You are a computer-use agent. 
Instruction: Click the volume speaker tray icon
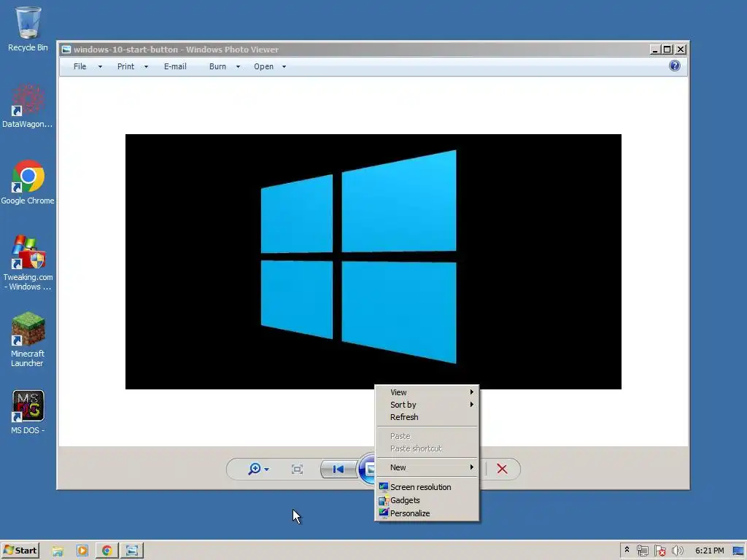[x=677, y=551]
